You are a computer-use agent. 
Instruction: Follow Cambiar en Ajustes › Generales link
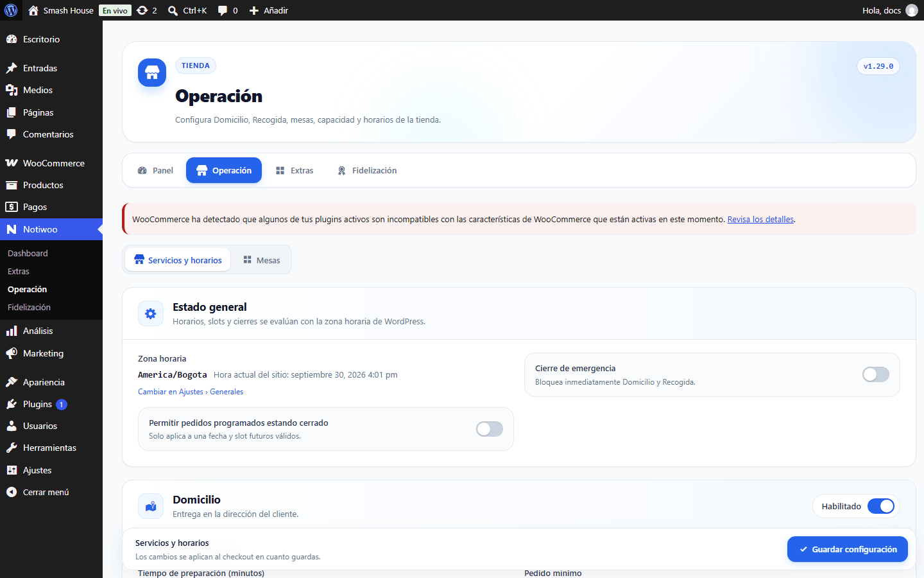[x=191, y=392]
